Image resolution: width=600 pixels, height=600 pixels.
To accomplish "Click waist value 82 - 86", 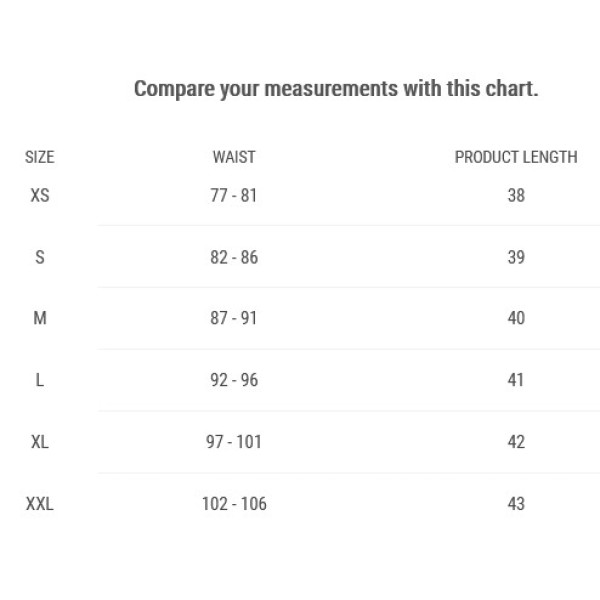I will [x=234, y=257].
